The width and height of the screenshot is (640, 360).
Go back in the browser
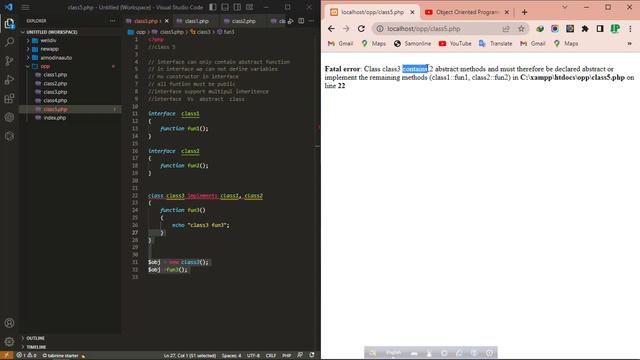coord(331,29)
